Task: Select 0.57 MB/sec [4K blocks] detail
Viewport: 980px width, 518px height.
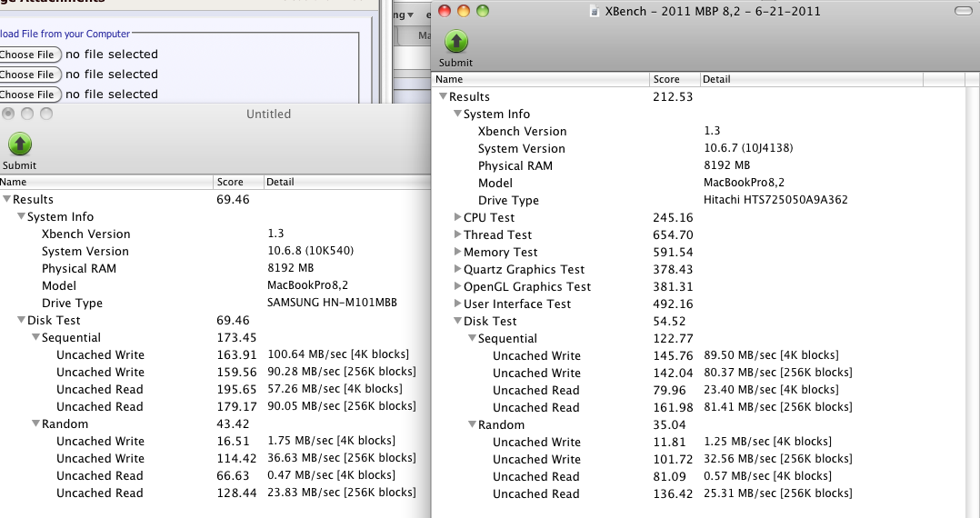Action: point(767,476)
